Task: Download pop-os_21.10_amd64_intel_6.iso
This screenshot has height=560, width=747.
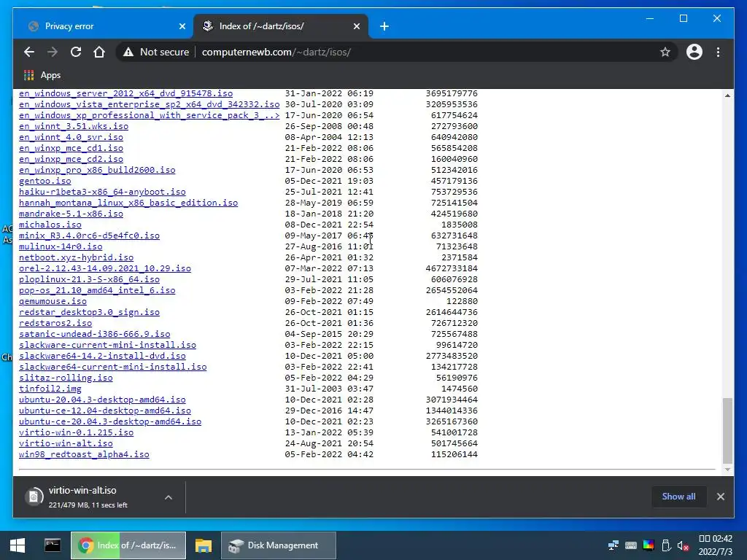Action: click(x=97, y=290)
